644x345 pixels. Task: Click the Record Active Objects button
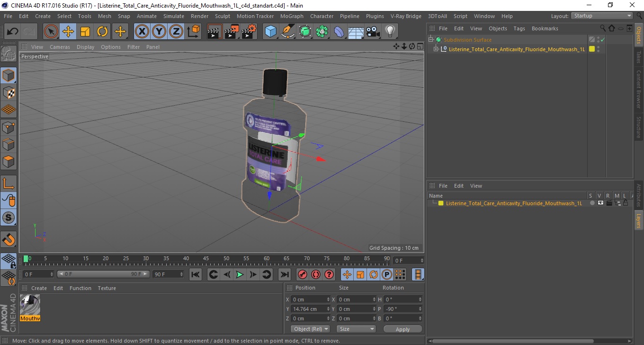point(302,274)
